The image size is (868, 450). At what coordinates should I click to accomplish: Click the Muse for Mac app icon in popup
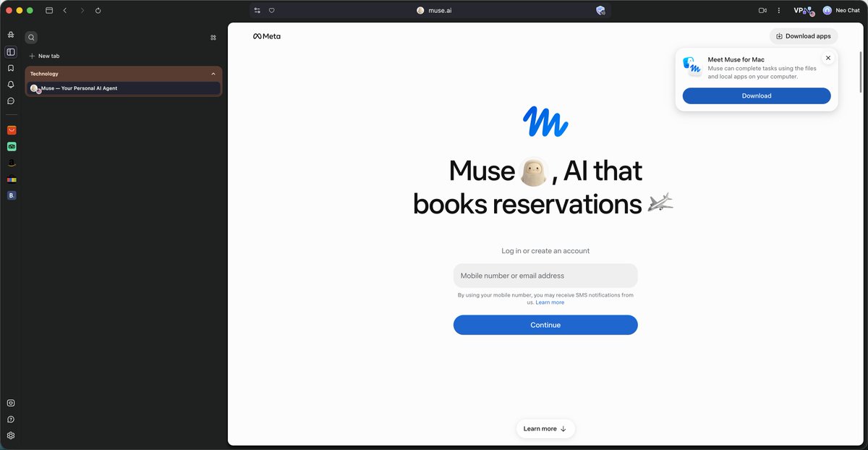[693, 66]
